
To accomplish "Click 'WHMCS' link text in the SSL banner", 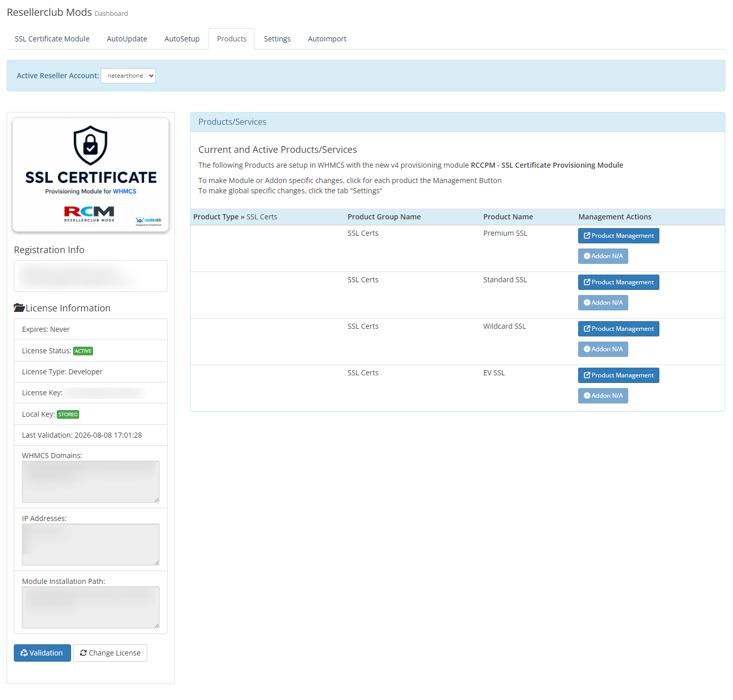I will tap(125, 191).
